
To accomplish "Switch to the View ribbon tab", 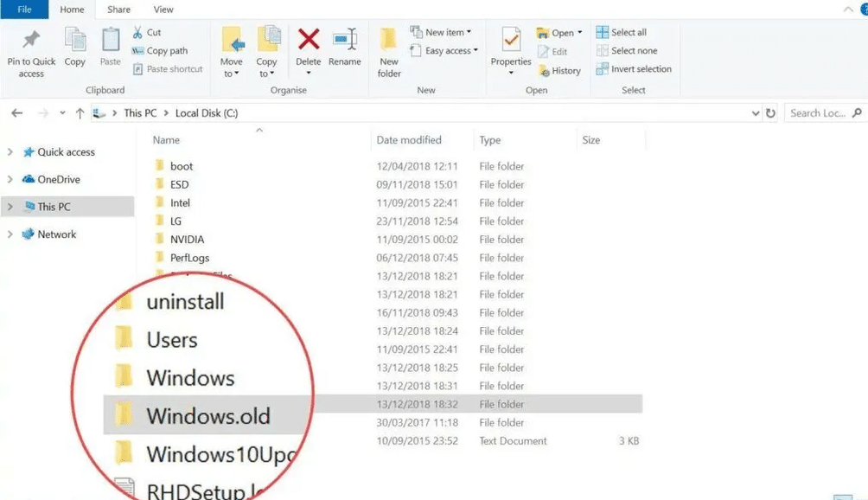I will (163, 10).
